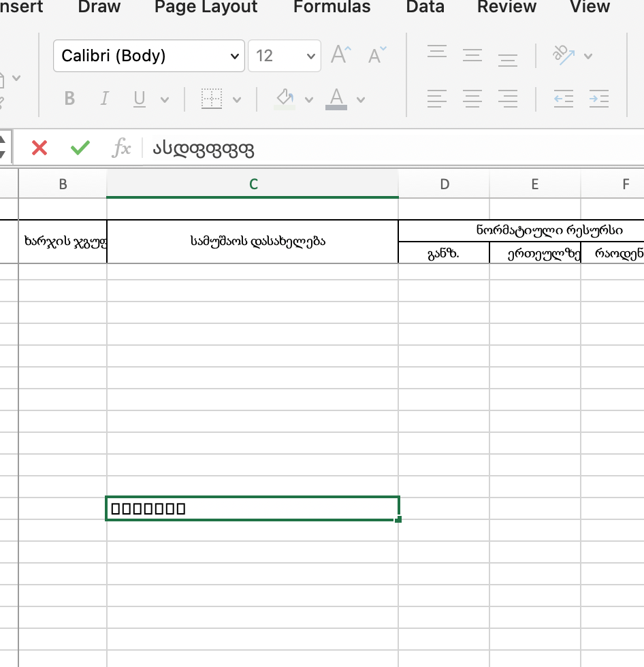Open the Draw ribbon tab

[99, 7]
